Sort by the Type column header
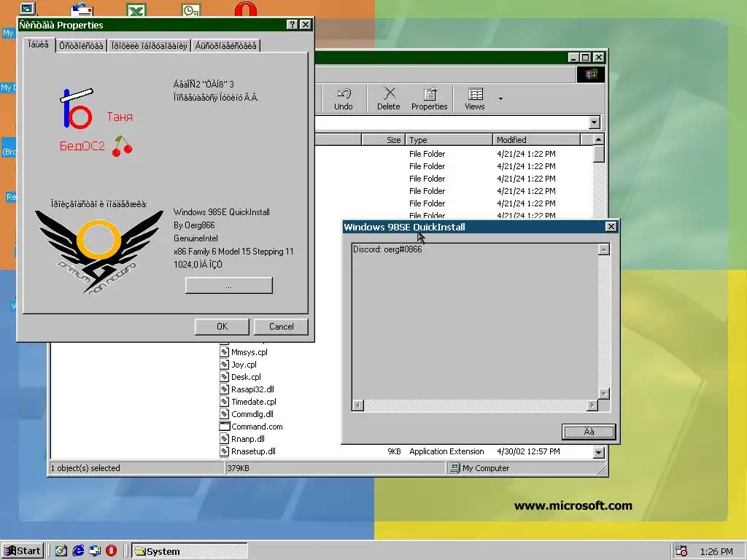 point(449,139)
